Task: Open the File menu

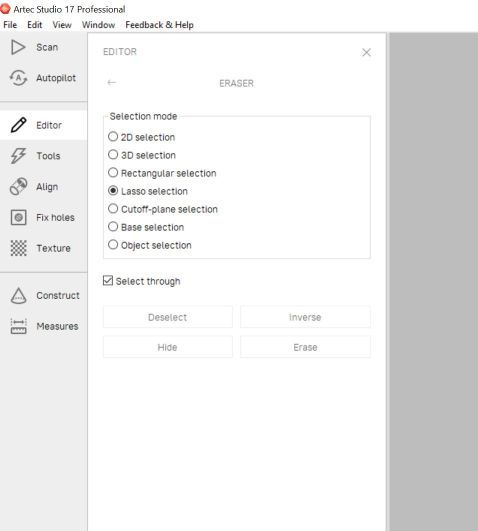Action: [x=10, y=25]
